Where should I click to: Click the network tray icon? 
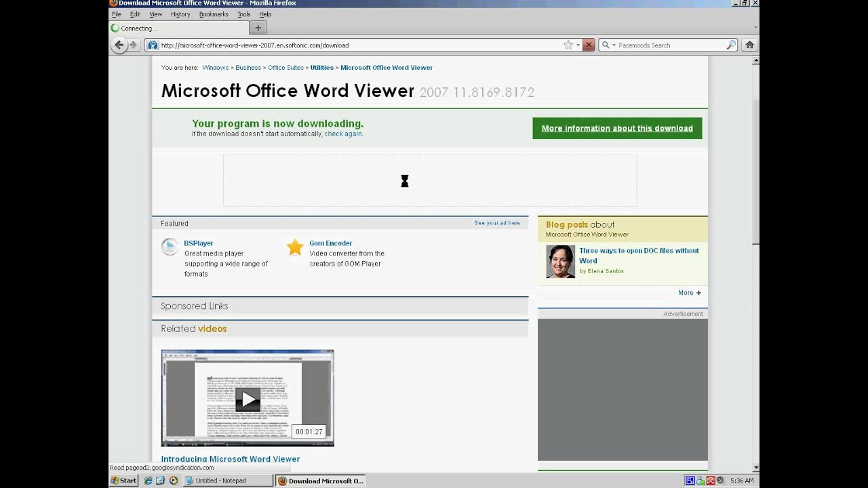[701, 481]
